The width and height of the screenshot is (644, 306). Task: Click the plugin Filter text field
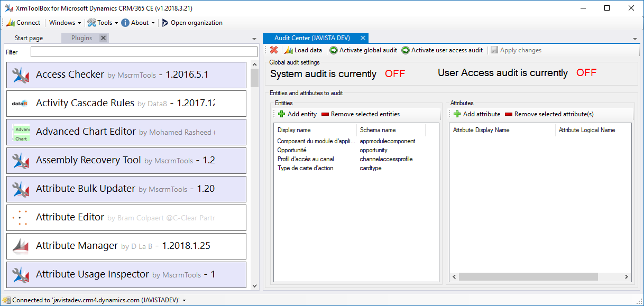pos(144,52)
